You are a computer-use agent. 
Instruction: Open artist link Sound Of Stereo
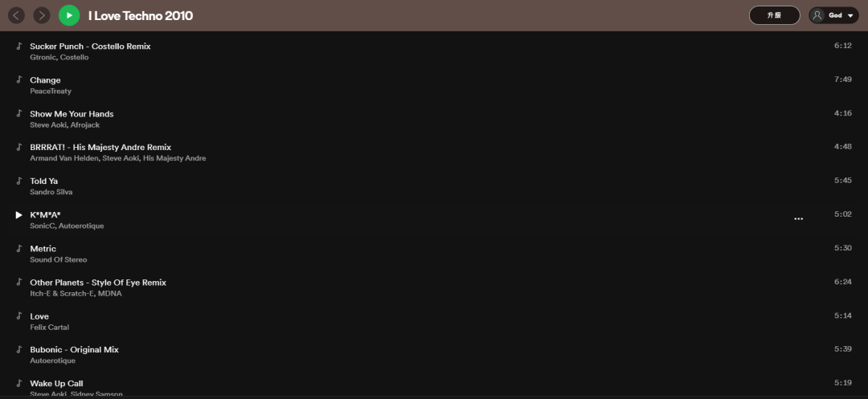pyautogui.click(x=58, y=260)
